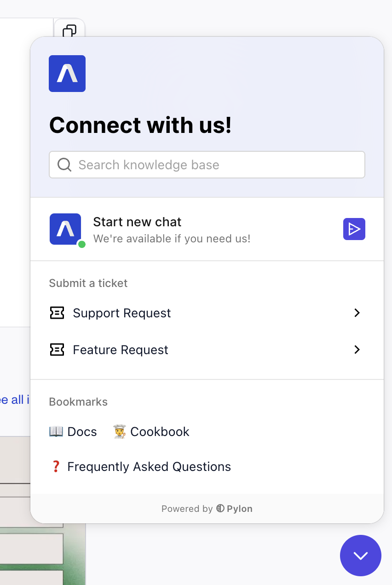Click the chef emoji next to Cookbook
392x585 pixels.
pyautogui.click(x=120, y=432)
